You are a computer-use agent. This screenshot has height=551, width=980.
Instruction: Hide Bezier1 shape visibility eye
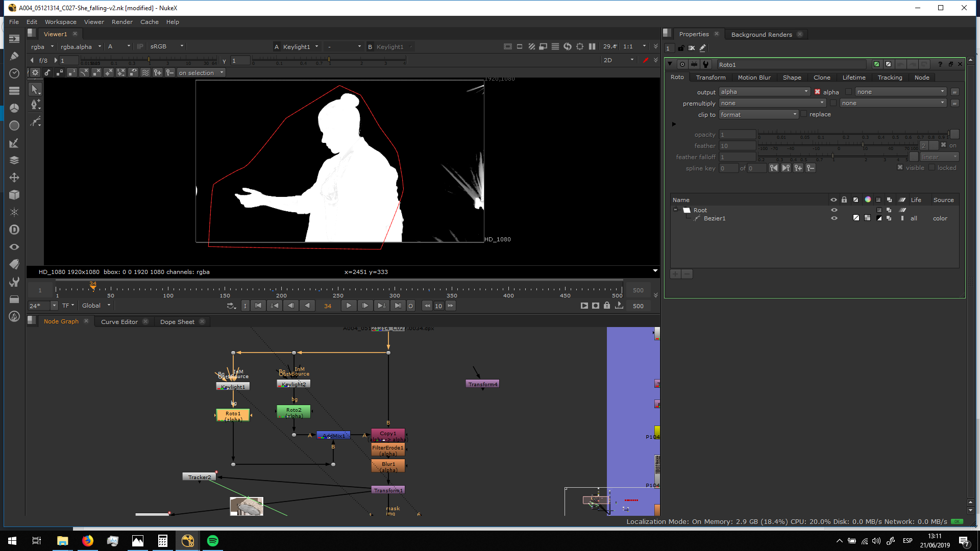click(834, 218)
